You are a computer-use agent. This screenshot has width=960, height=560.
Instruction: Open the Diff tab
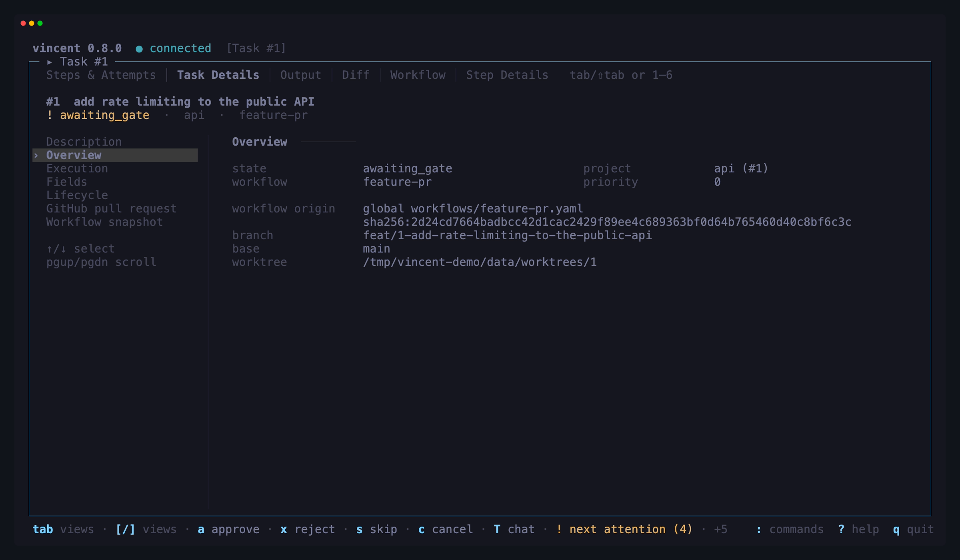[356, 75]
